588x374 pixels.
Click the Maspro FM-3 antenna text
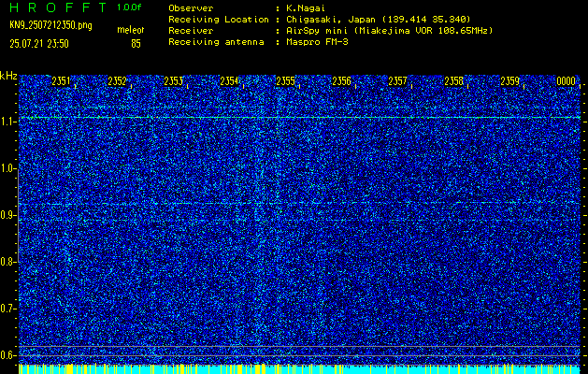(x=317, y=42)
